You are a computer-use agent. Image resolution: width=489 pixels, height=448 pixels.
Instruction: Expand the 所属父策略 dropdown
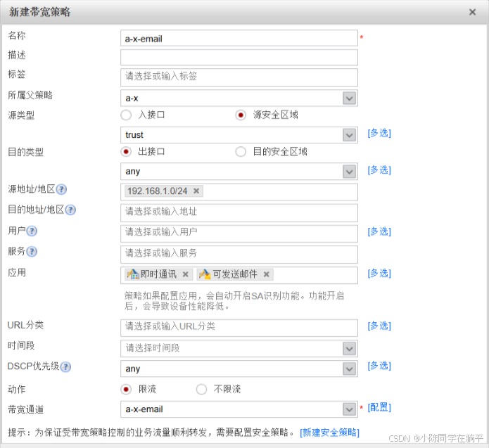click(x=349, y=98)
